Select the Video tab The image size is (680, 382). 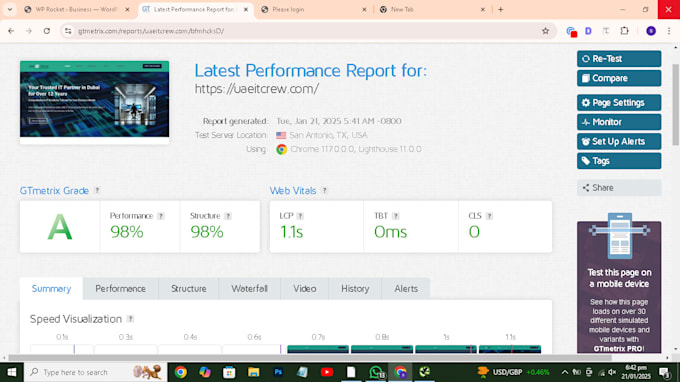(304, 289)
